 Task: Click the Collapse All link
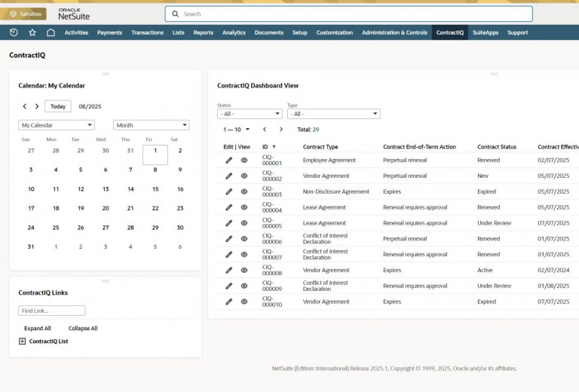coord(83,328)
